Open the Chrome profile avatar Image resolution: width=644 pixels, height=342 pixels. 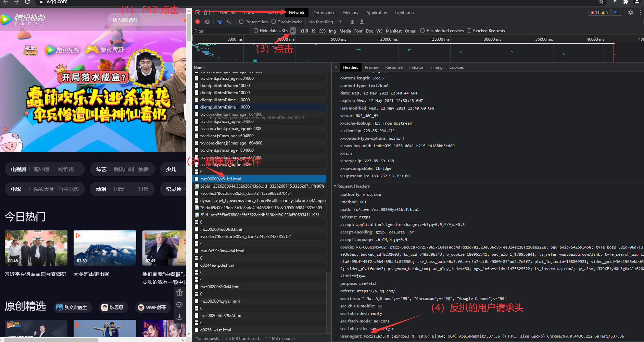pos(637,2)
